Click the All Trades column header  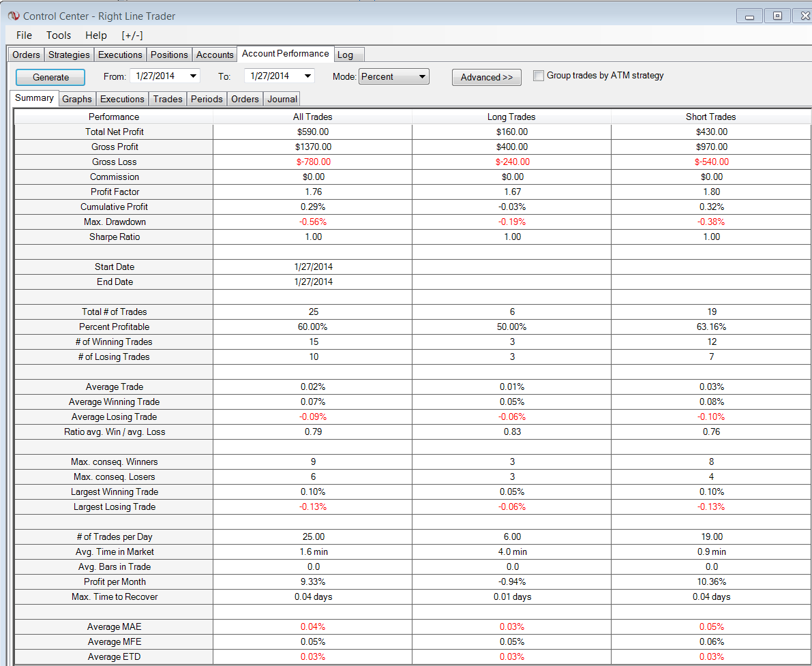coord(313,117)
